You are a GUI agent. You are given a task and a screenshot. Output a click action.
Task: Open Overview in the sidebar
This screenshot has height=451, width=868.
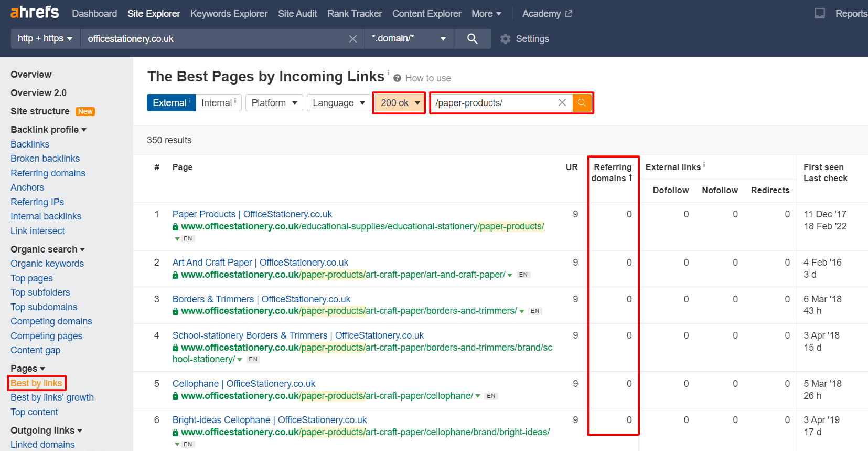31,75
